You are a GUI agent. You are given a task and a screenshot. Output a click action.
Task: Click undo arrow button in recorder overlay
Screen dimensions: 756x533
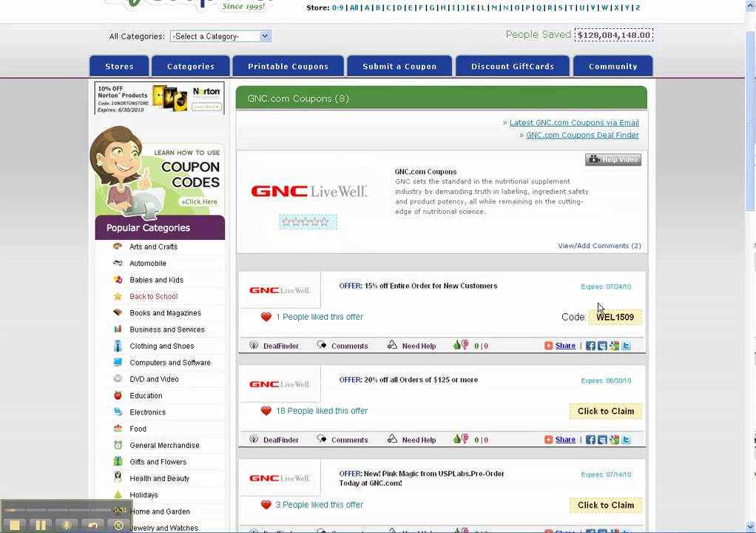(92, 526)
